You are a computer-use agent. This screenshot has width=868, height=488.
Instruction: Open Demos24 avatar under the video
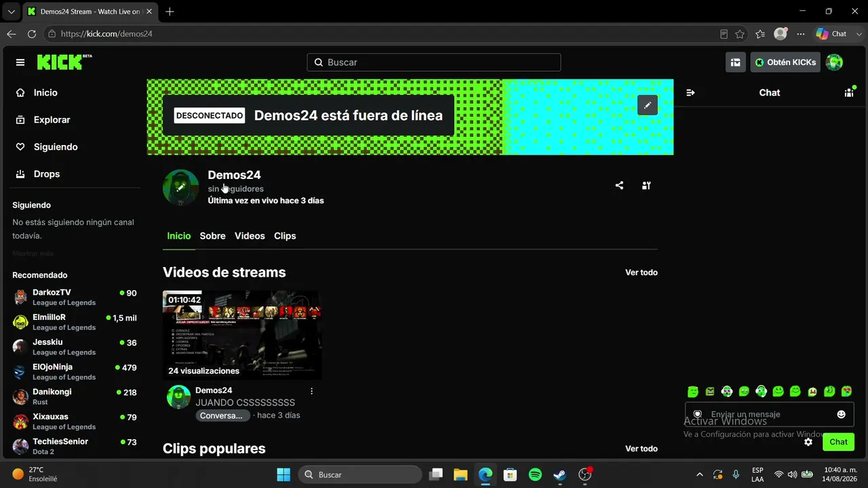pyautogui.click(x=179, y=396)
